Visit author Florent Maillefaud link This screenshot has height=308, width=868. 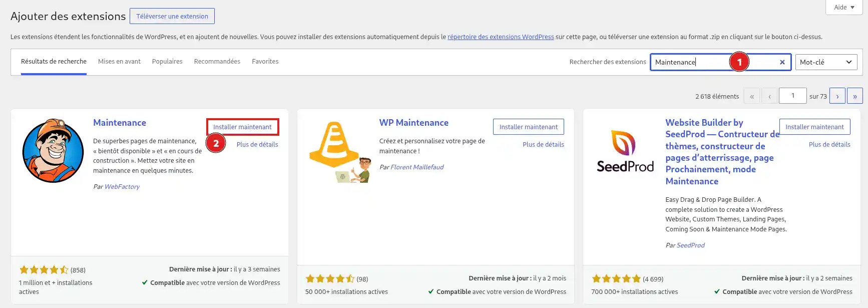click(x=417, y=167)
